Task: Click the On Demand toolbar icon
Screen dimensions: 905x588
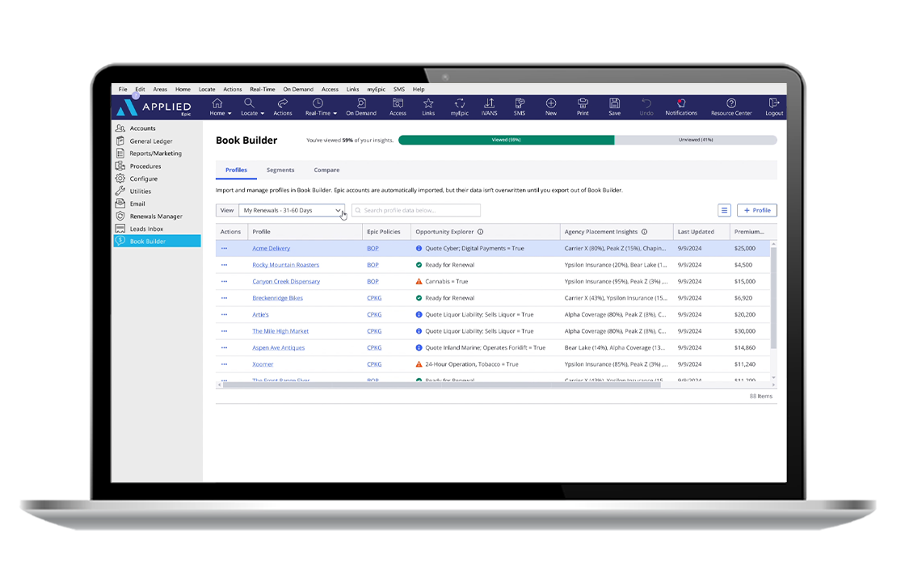Action: tap(361, 103)
